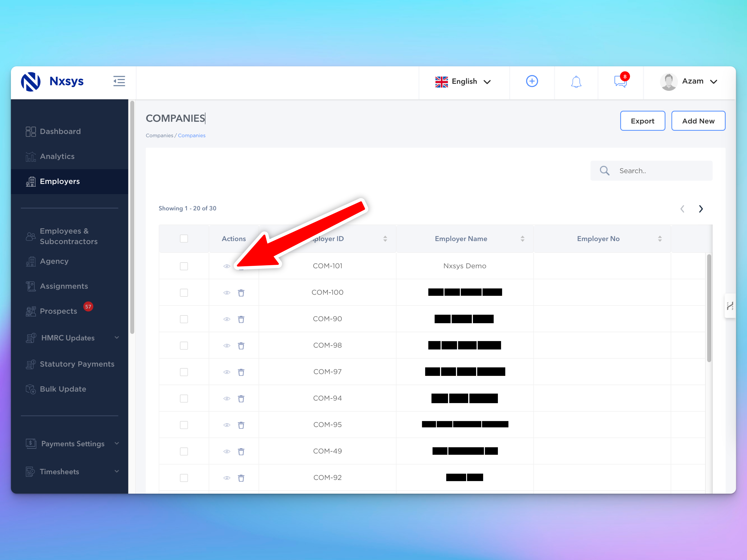Select the checkbox for row COM-94
The image size is (747, 560).
click(184, 399)
